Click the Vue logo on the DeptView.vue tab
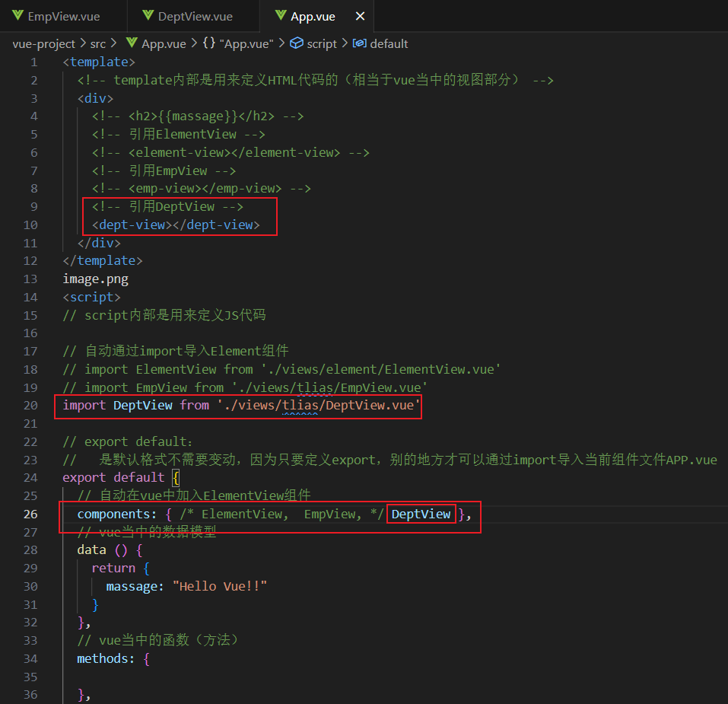 (x=147, y=15)
